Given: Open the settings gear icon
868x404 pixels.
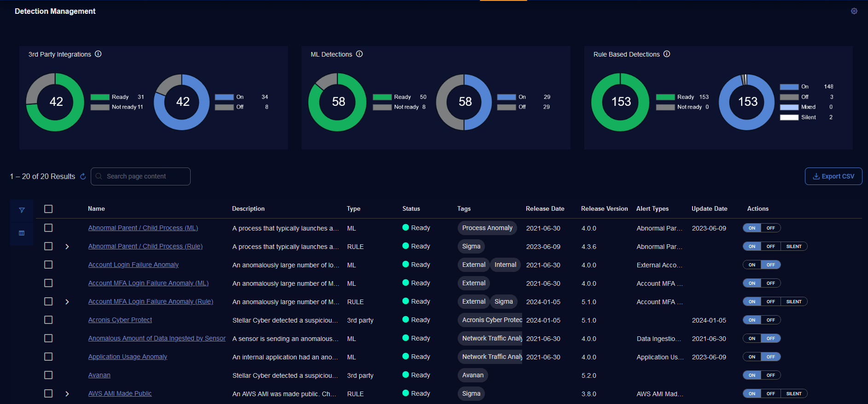Looking at the screenshot, I should pos(854,11).
